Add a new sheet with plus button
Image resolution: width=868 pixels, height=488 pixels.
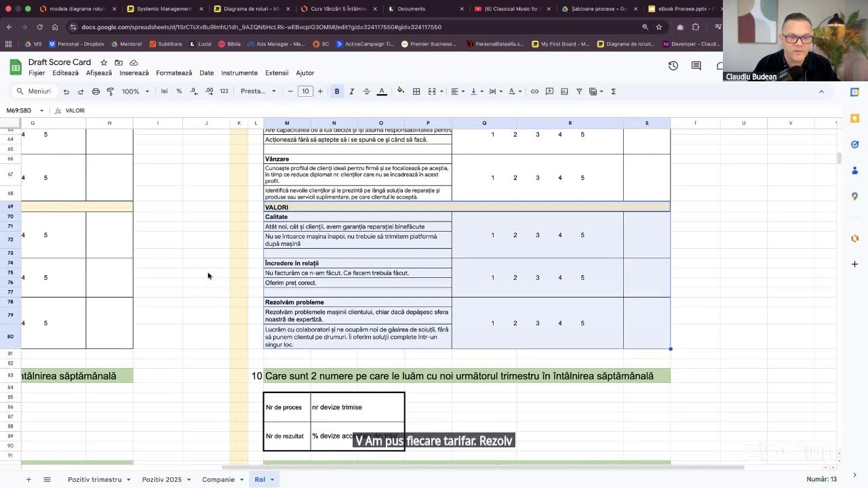coord(28,479)
